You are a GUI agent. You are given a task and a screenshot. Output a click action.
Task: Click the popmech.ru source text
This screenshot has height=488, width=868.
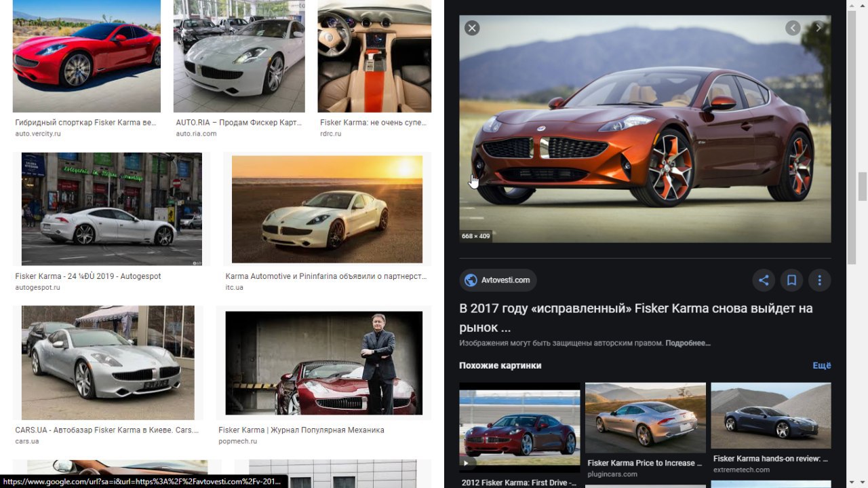click(237, 441)
